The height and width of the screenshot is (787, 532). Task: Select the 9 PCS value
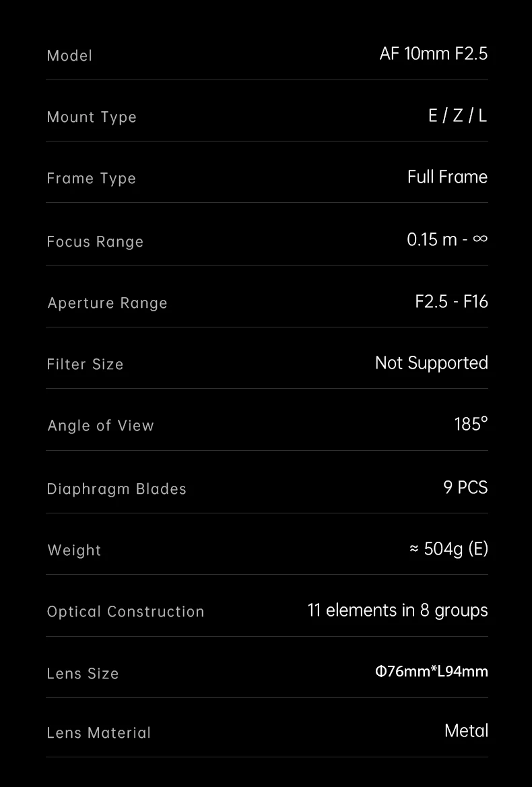tap(465, 487)
